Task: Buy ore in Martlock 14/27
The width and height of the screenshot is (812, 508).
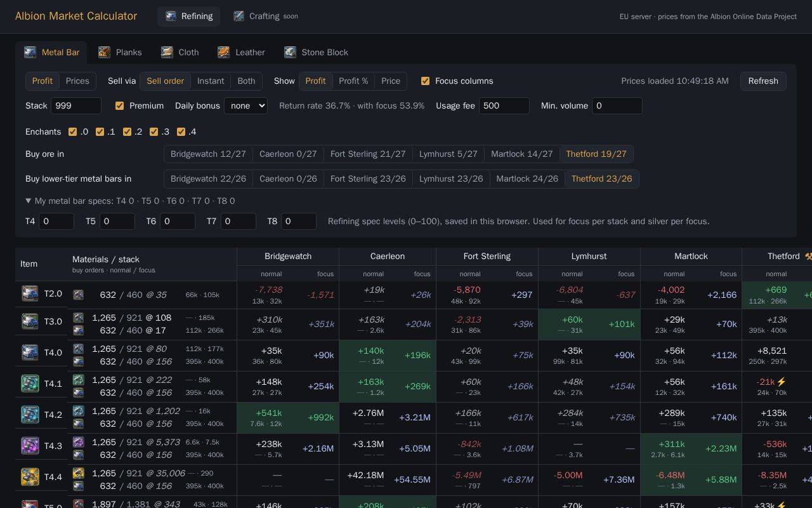Action: click(521, 154)
